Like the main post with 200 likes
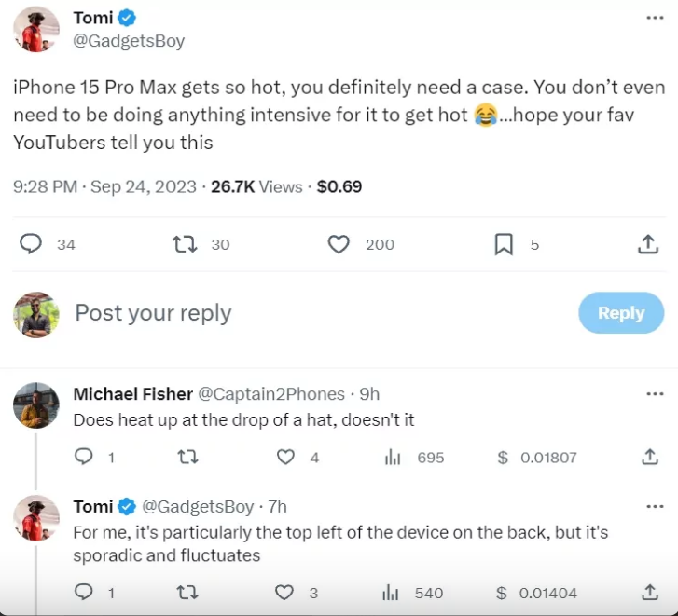The width and height of the screenshot is (678, 616). pyautogui.click(x=339, y=244)
